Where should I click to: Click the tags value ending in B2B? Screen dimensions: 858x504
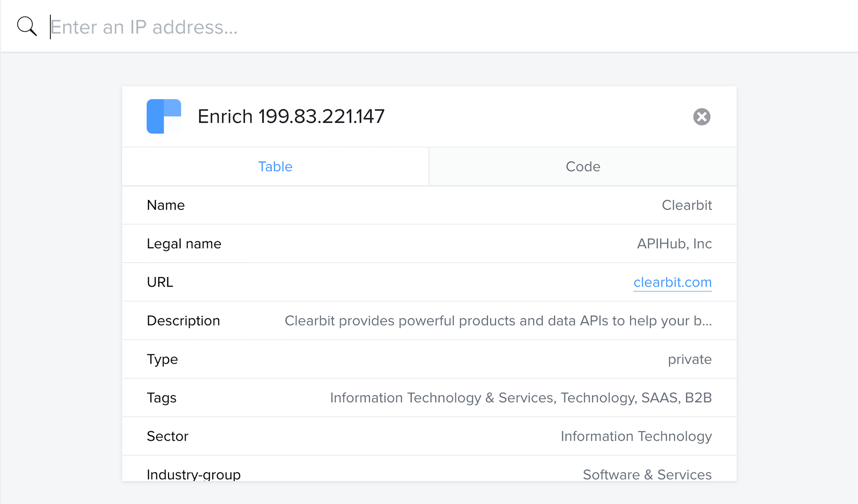(521, 398)
